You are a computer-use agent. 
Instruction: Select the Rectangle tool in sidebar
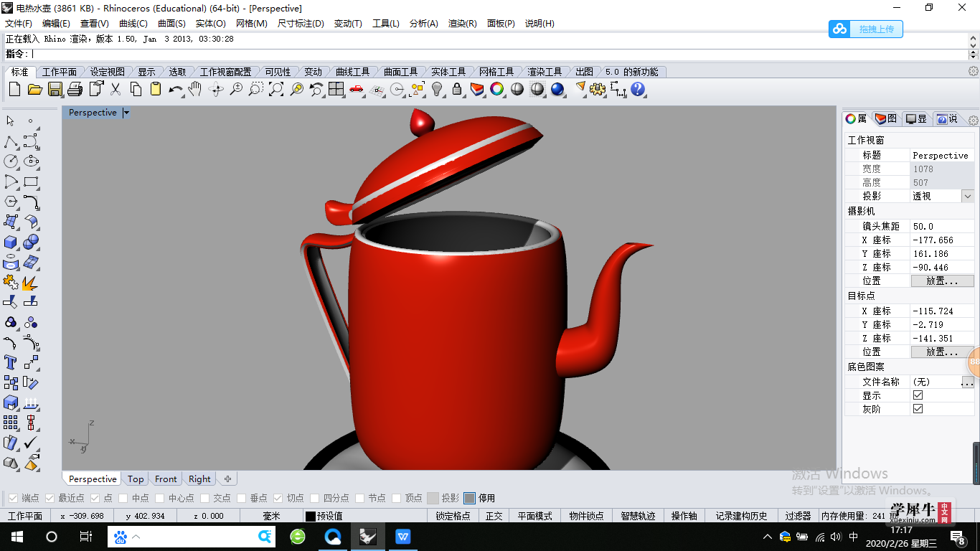point(31,182)
